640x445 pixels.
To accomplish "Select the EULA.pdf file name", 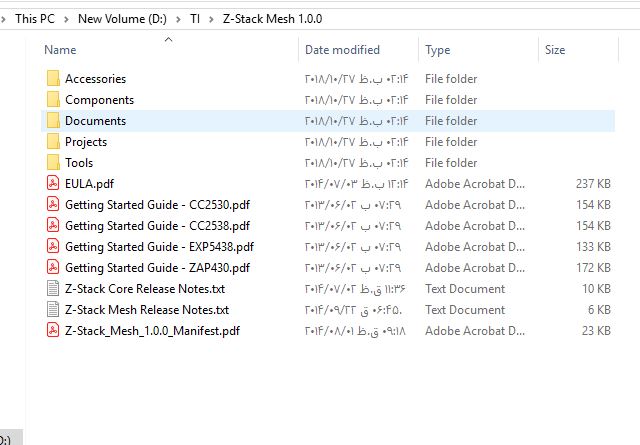I will coord(89,184).
